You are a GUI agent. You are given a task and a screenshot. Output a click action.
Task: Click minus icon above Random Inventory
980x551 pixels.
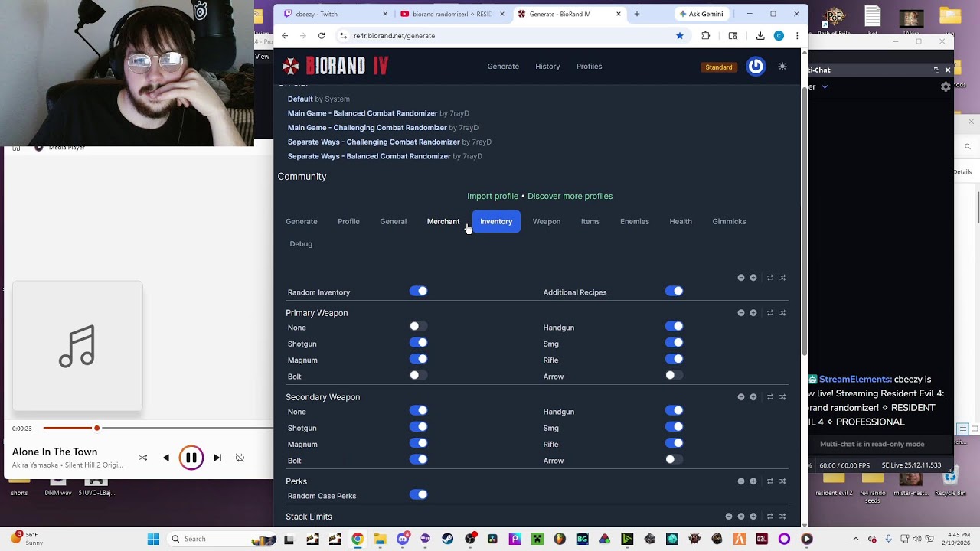click(x=741, y=278)
